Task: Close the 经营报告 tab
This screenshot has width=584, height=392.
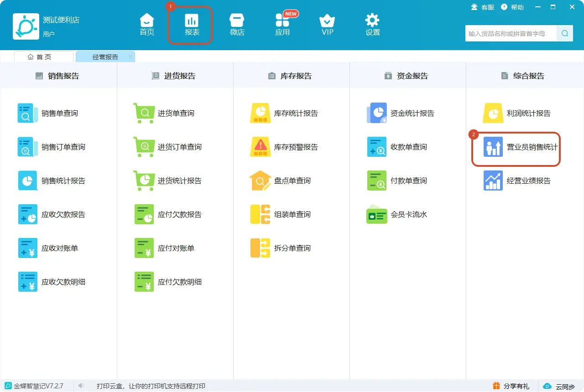Action: point(130,57)
